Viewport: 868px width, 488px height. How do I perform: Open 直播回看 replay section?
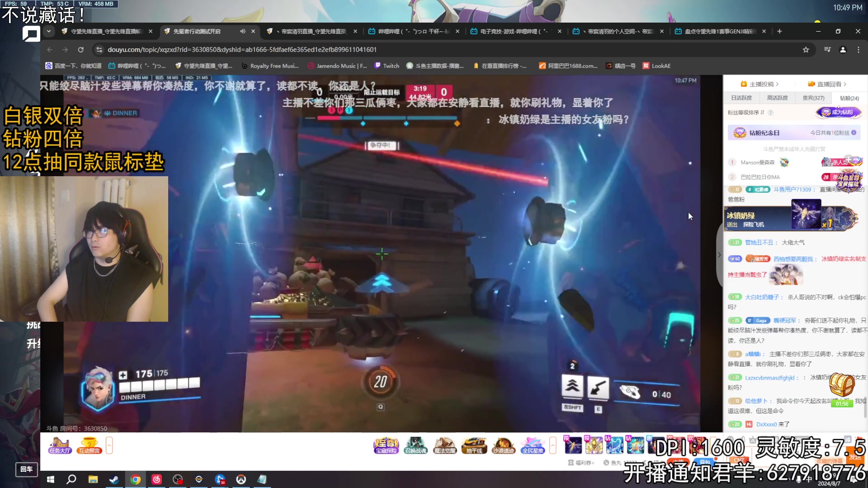coord(827,84)
